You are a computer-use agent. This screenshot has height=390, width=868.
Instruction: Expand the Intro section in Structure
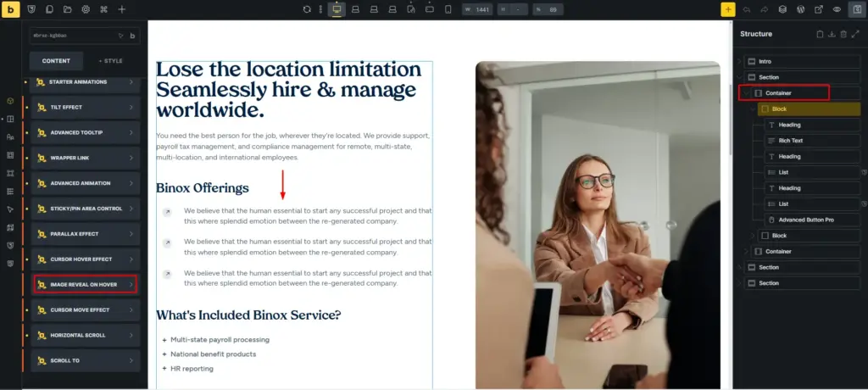tap(739, 62)
